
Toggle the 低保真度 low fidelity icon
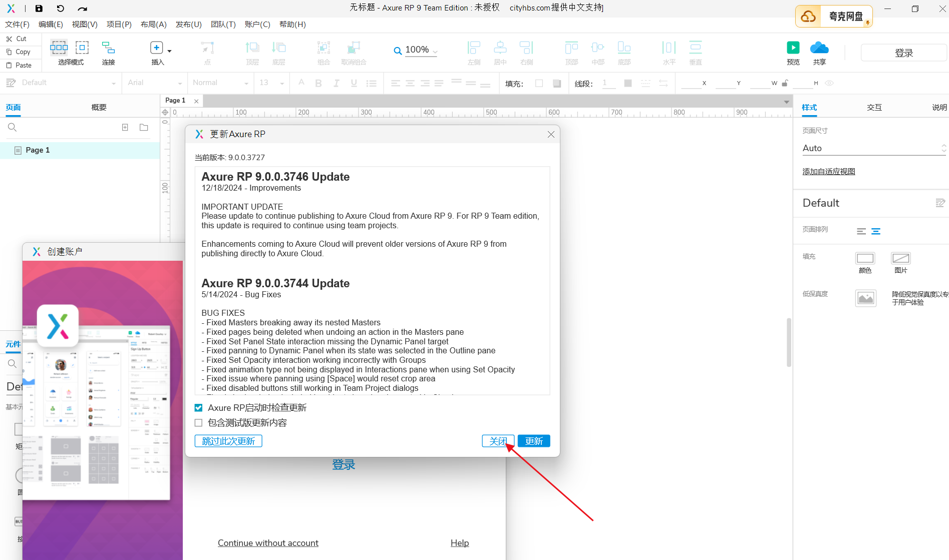point(866,298)
